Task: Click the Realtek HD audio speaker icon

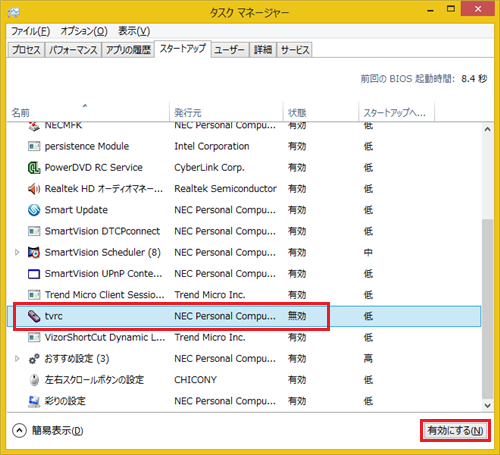Action: point(34,189)
